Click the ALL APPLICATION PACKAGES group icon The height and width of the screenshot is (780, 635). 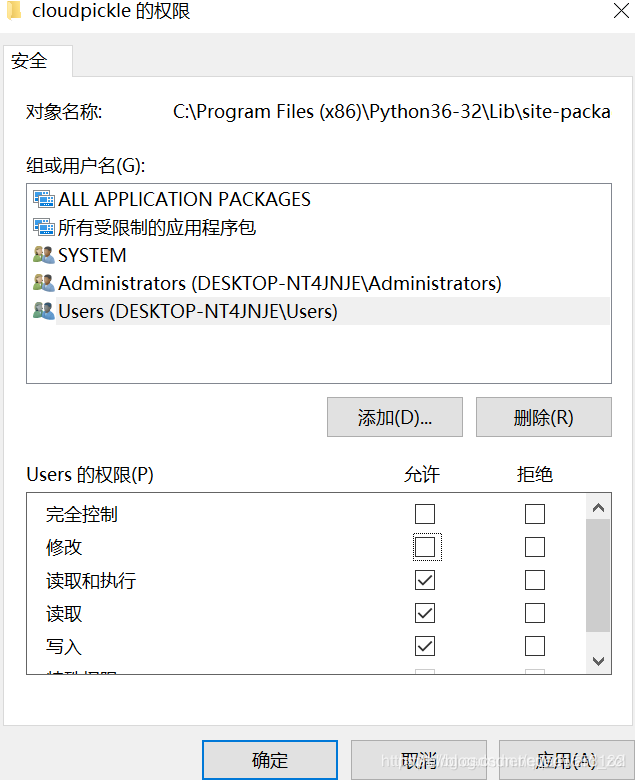(44, 199)
